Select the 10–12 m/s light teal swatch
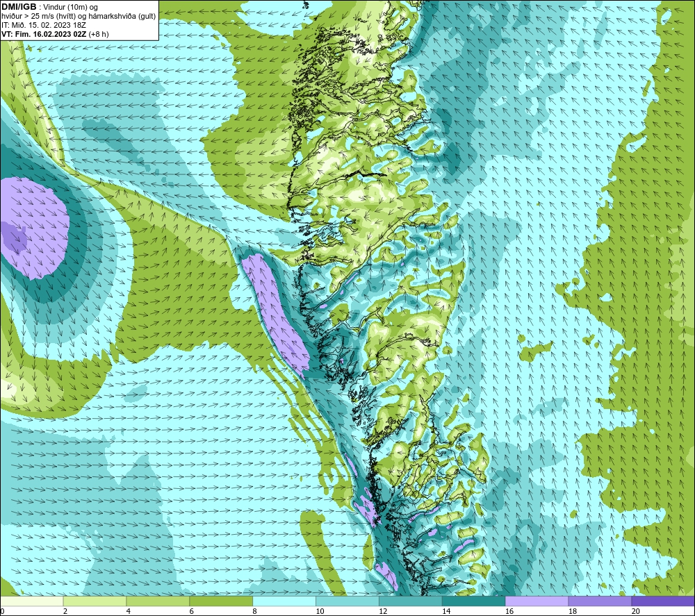The width and height of the screenshot is (695, 616). 347,601
